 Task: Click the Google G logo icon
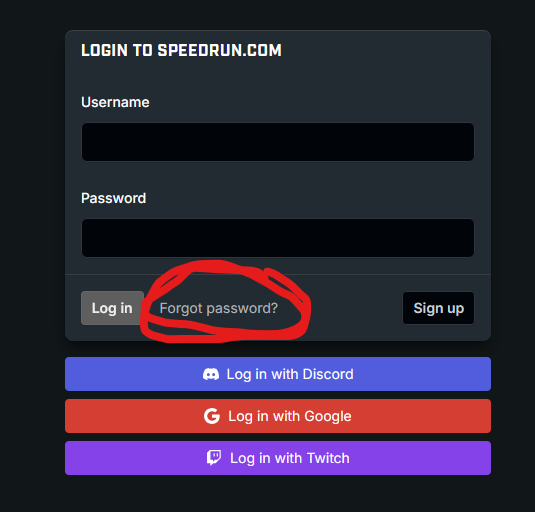pyautogui.click(x=212, y=416)
